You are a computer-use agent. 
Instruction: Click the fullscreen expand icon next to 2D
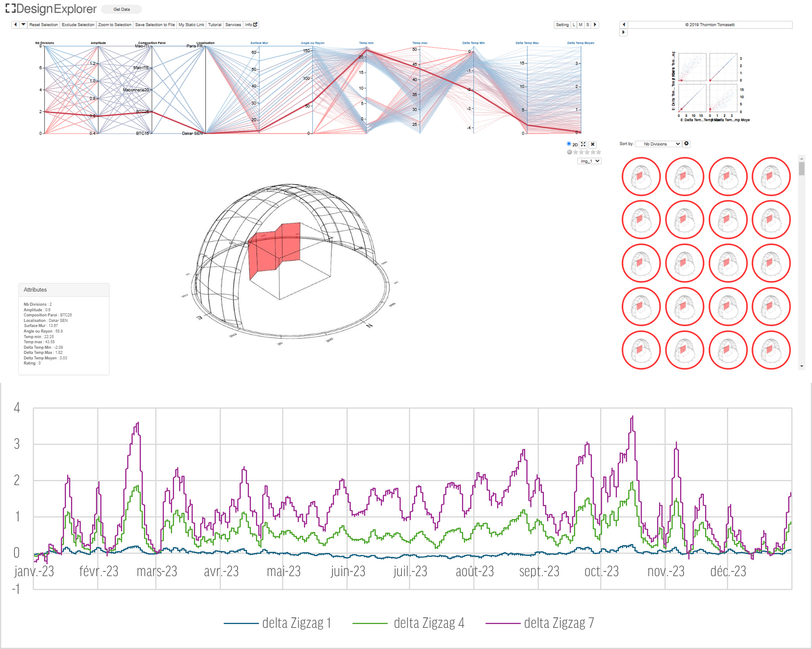(x=583, y=144)
